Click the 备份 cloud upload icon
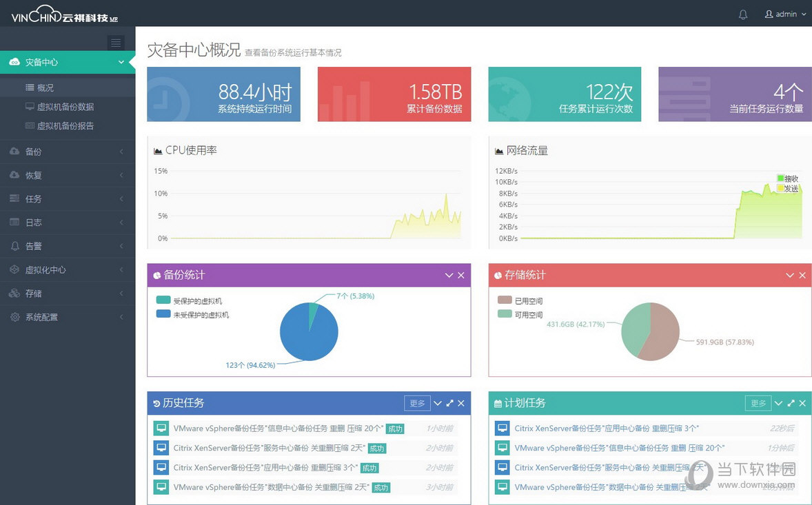The width and height of the screenshot is (812, 505). click(x=14, y=151)
